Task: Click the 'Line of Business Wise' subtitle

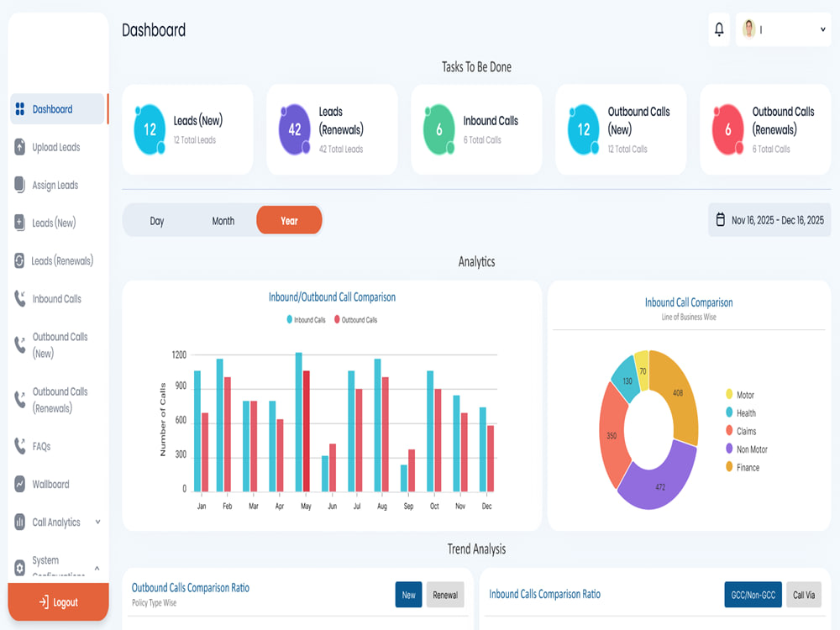Action: coord(689,317)
